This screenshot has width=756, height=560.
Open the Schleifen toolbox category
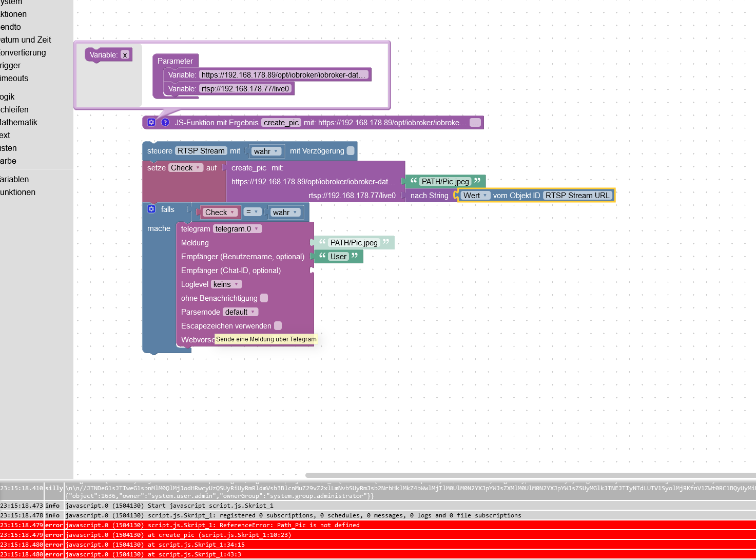[x=14, y=109]
